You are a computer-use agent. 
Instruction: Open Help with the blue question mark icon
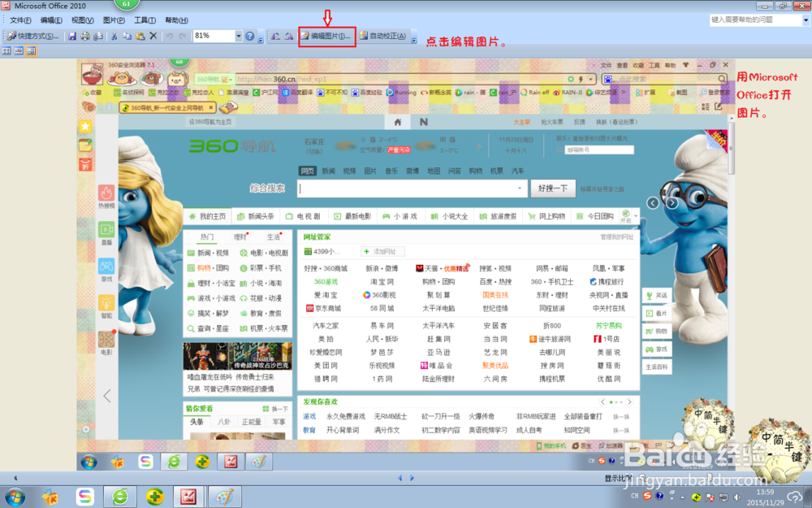[x=249, y=37]
